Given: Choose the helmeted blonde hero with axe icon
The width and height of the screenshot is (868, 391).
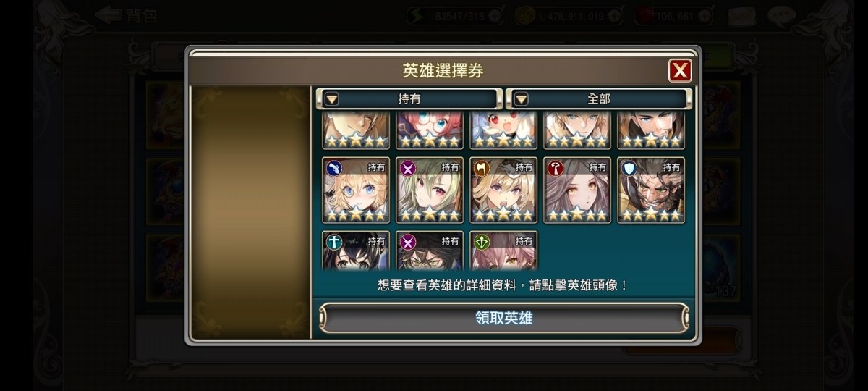Looking at the screenshot, I should 503,190.
